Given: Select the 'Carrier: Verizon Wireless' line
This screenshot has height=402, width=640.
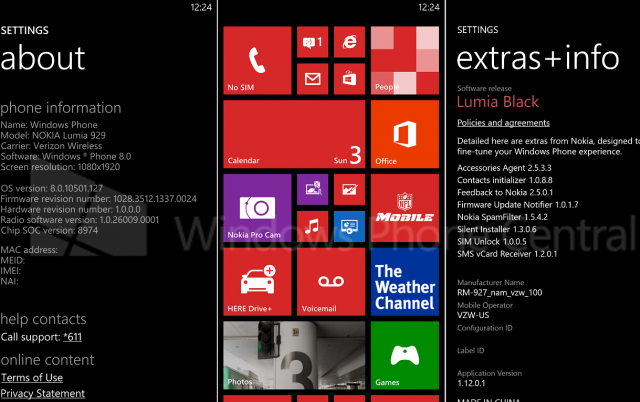Looking at the screenshot, I should pos(51,146).
